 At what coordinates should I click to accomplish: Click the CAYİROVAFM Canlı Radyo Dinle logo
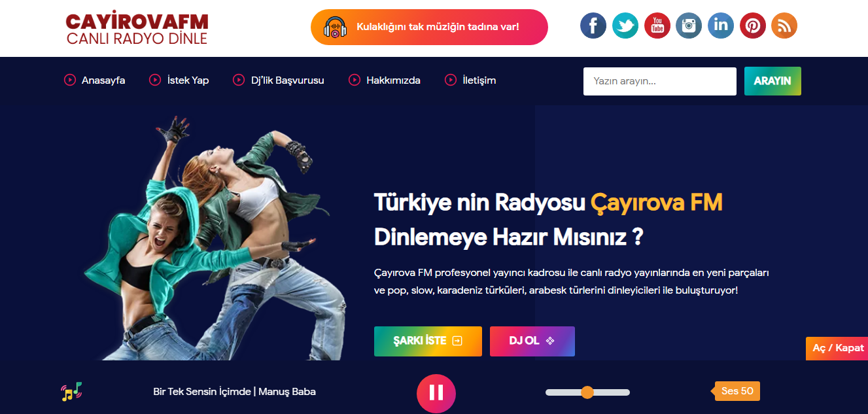(x=137, y=29)
